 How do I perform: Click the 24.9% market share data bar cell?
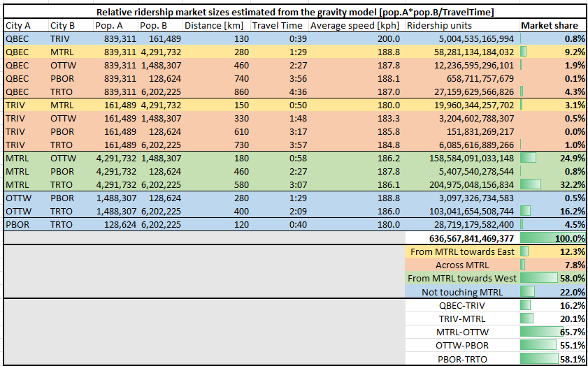click(552, 158)
